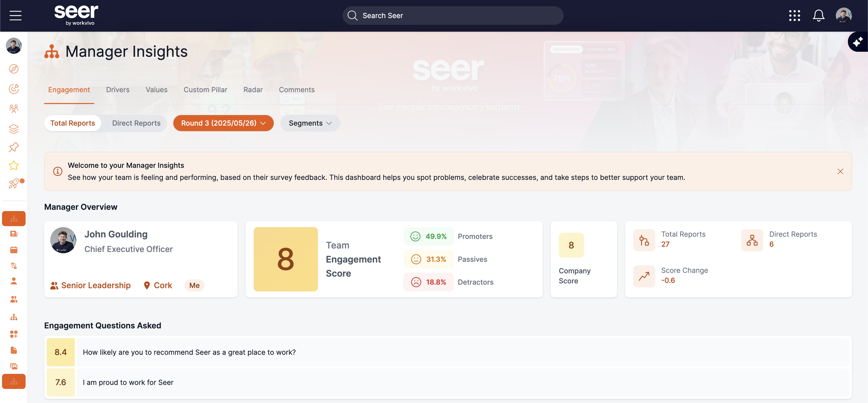Open the Custom Pillar tab
The image size is (868, 403).
click(205, 90)
